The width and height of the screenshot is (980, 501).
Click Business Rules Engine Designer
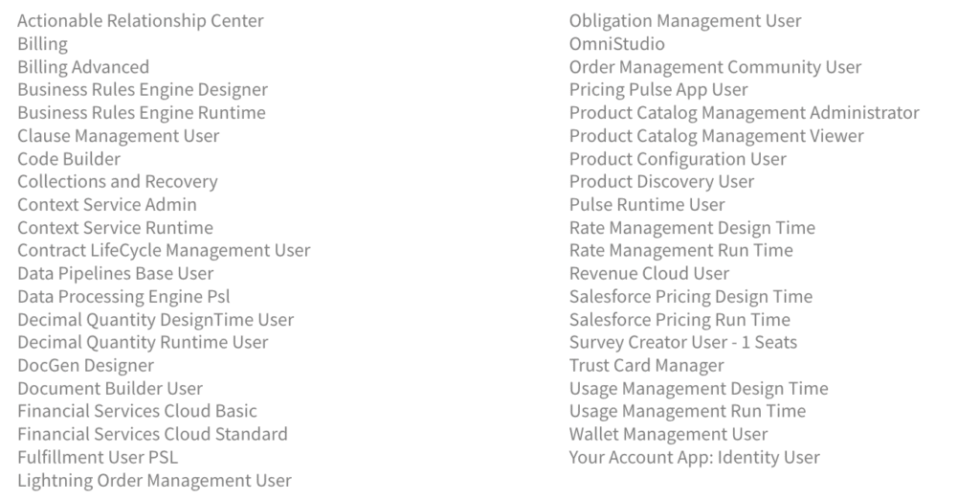point(142,90)
